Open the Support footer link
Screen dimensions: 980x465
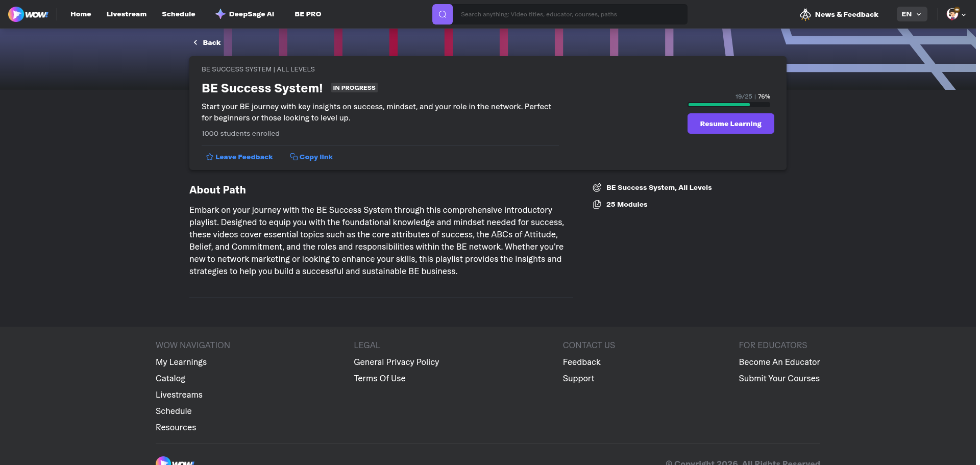click(579, 378)
